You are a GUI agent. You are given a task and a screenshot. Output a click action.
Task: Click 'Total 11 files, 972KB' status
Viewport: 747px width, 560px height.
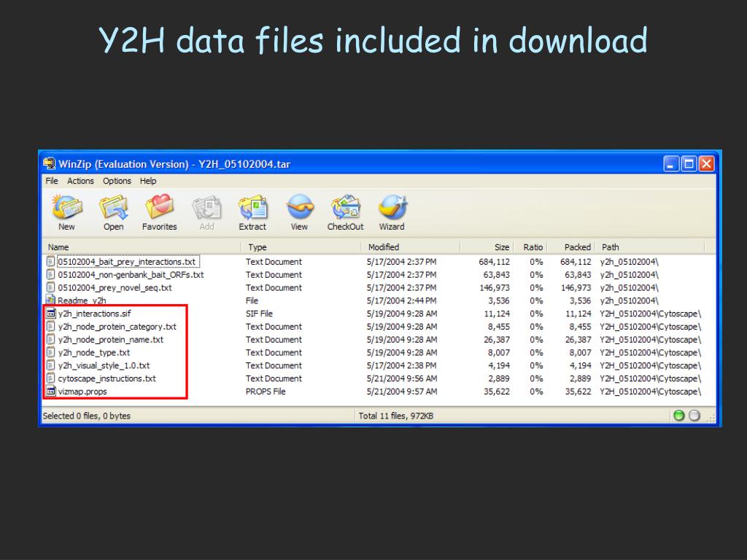pos(396,416)
